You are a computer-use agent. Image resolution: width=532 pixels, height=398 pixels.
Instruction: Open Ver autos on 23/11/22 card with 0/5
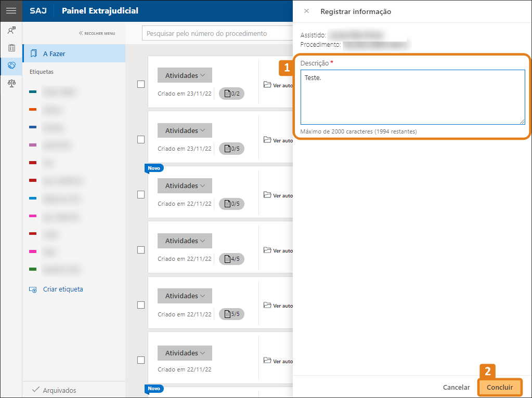coord(278,140)
